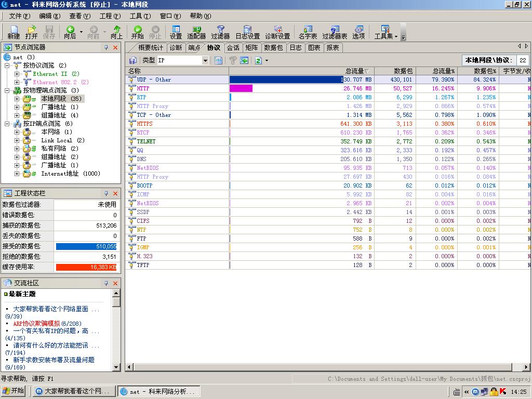Switch to the 矩阵 tab

click(251, 48)
